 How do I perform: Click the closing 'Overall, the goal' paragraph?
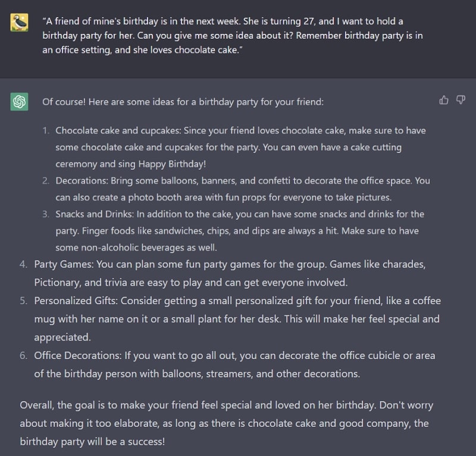(x=227, y=423)
